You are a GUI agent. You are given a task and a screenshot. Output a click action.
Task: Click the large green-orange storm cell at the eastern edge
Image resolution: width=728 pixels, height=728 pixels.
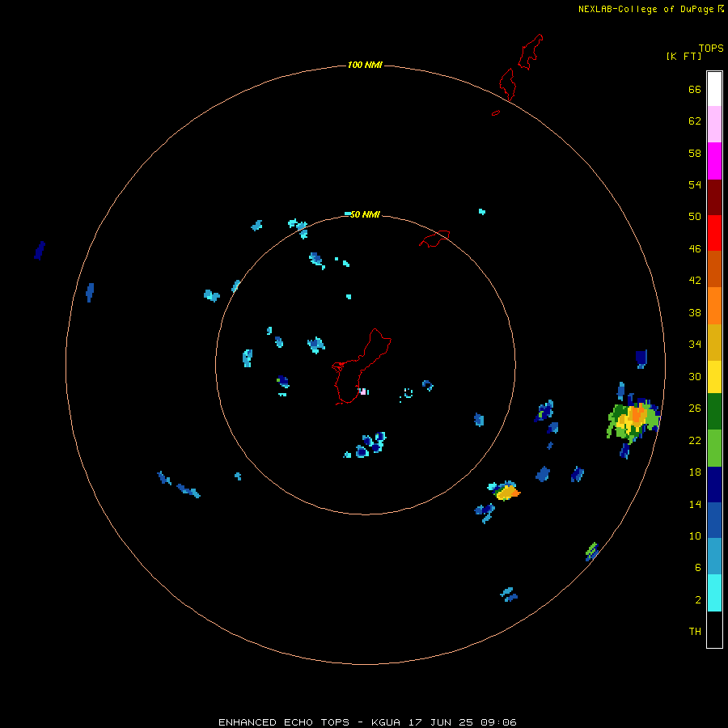(x=634, y=420)
